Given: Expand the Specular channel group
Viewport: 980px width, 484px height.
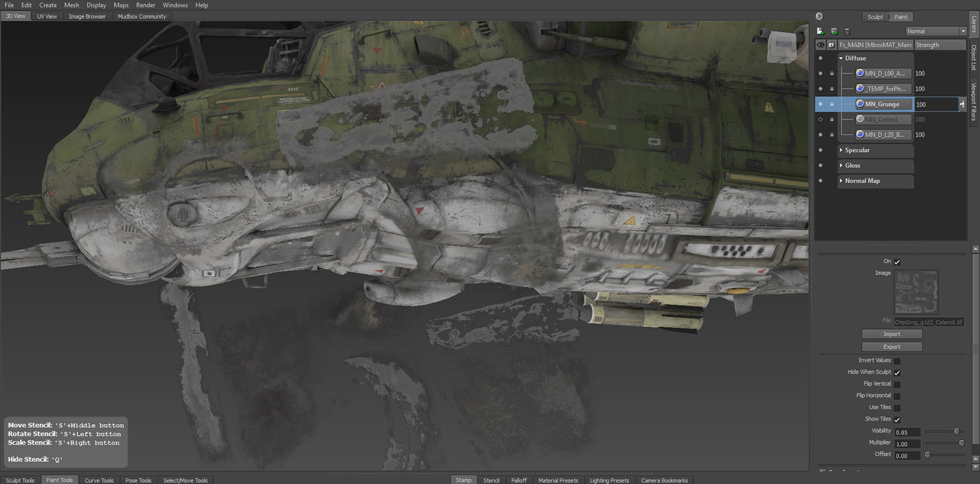Looking at the screenshot, I should (841, 150).
